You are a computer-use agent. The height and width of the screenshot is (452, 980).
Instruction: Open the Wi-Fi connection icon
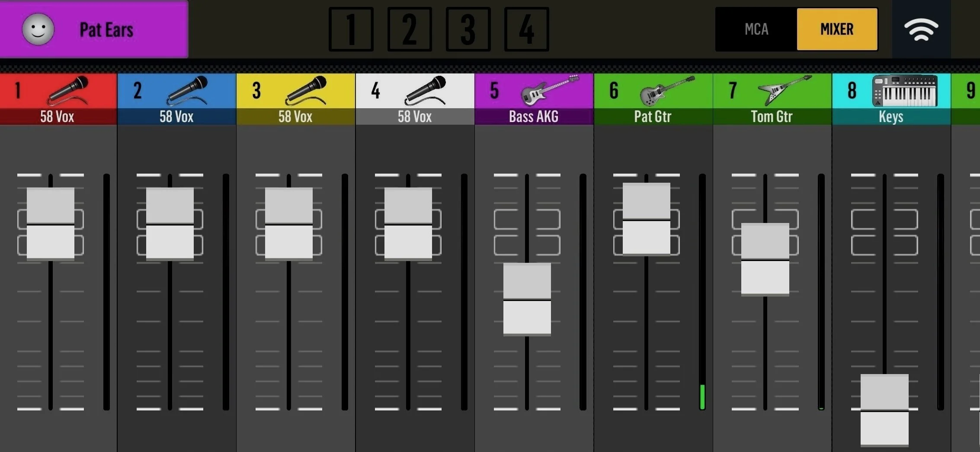921,29
